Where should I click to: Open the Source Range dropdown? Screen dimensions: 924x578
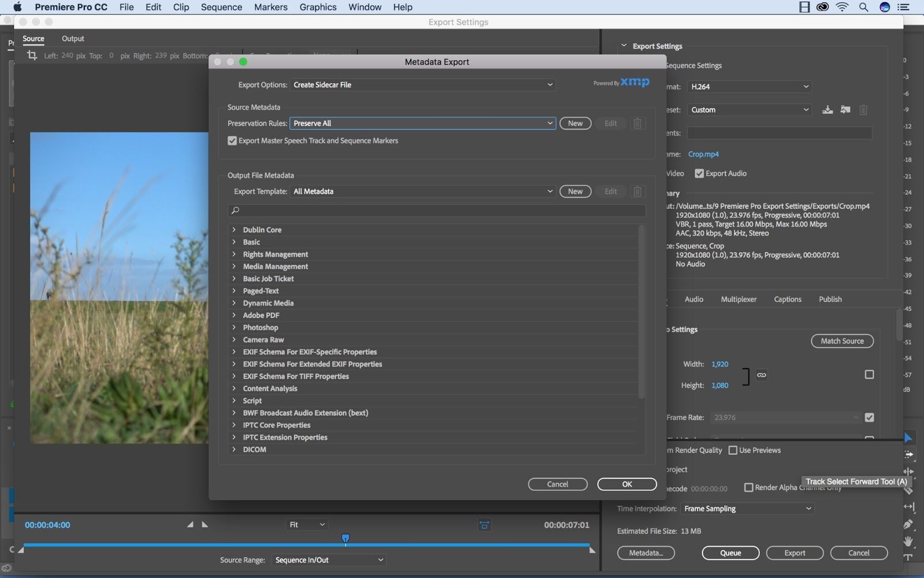(x=329, y=560)
